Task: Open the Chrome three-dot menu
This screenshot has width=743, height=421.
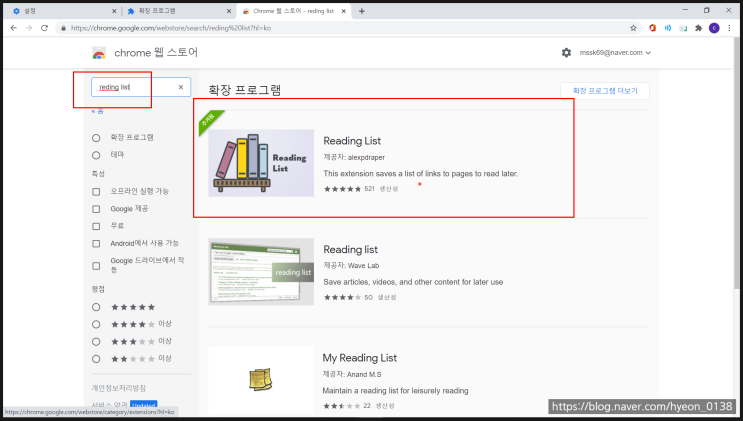Action: point(729,28)
